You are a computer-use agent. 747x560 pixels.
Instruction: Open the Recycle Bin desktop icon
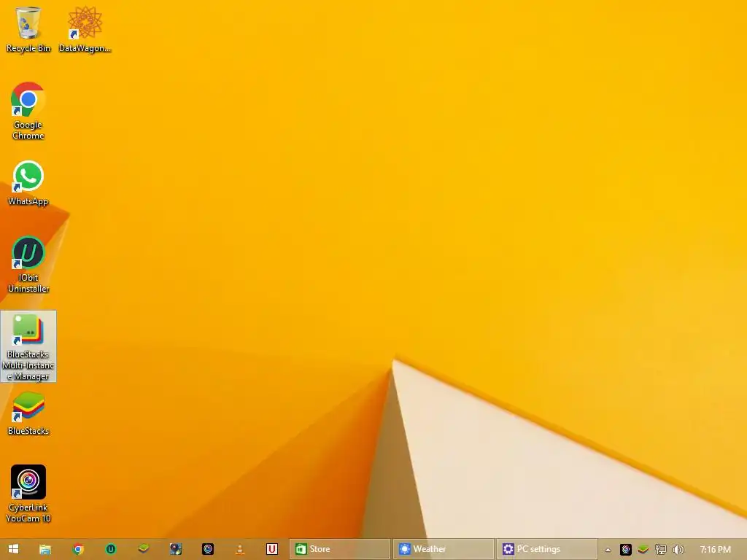click(x=28, y=28)
